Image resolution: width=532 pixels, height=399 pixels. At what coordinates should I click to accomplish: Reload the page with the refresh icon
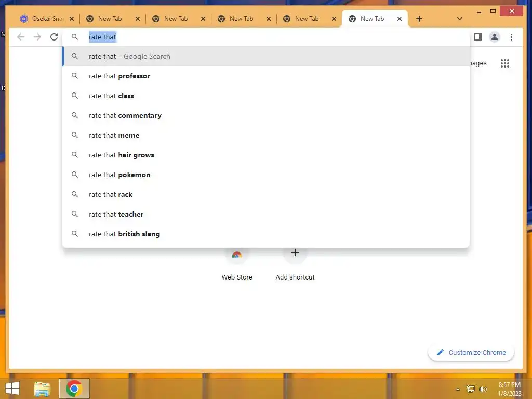[x=54, y=37]
